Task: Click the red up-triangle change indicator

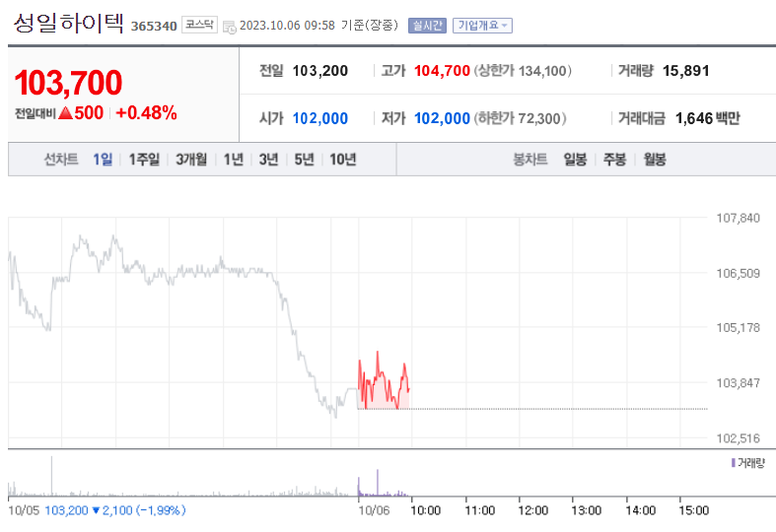Action: coord(65,113)
